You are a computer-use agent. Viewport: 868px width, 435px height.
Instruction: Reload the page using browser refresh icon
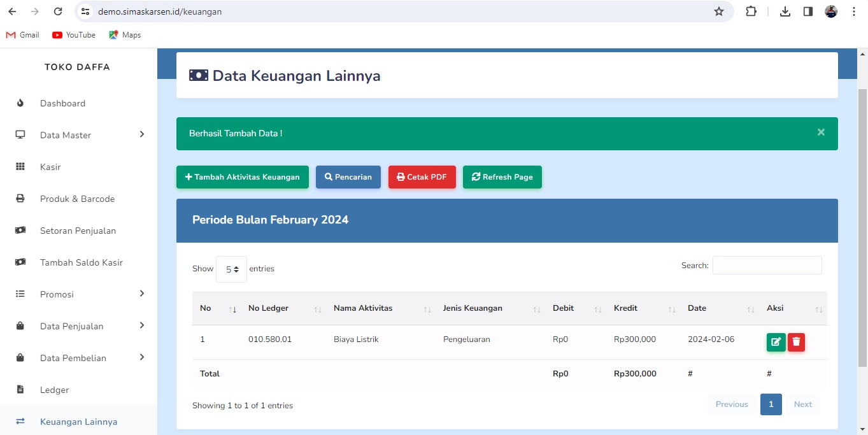click(58, 11)
